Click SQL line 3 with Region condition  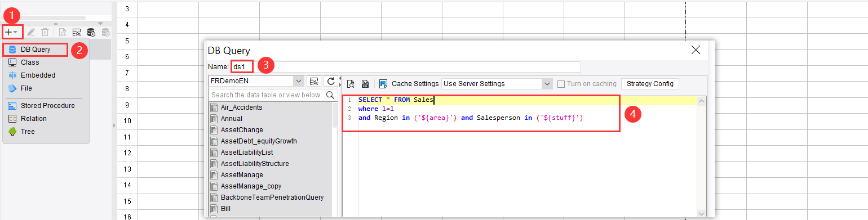(x=471, y=118)
